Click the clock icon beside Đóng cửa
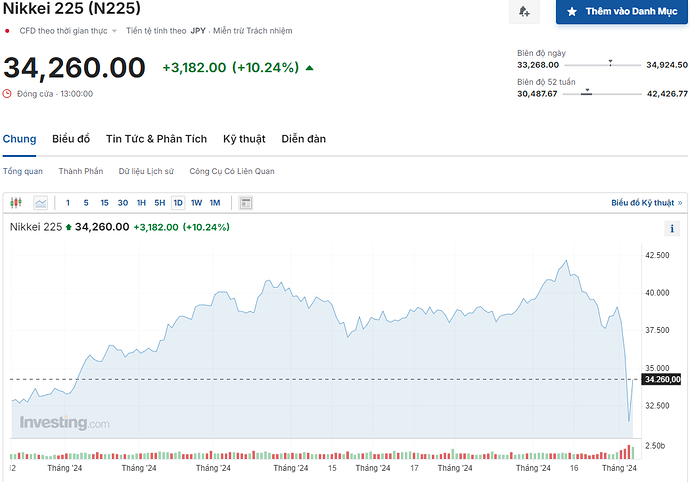690x482 pixels. [8, 94]
